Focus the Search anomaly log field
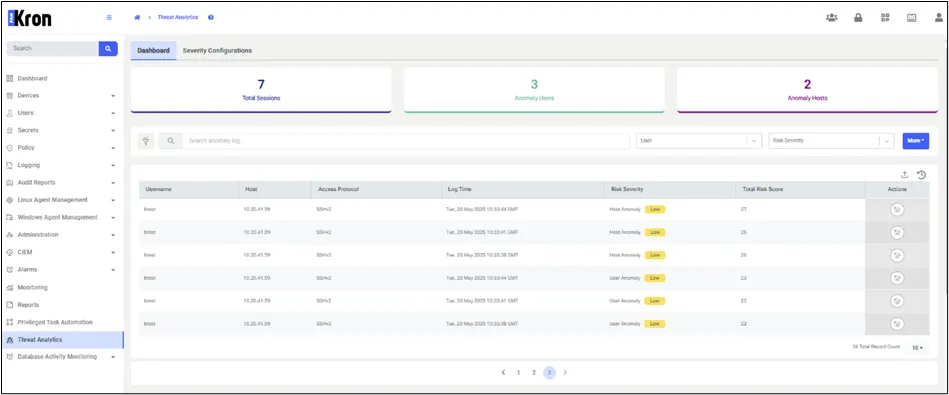This screenshot has height=395, width=949. coord(406,141)
